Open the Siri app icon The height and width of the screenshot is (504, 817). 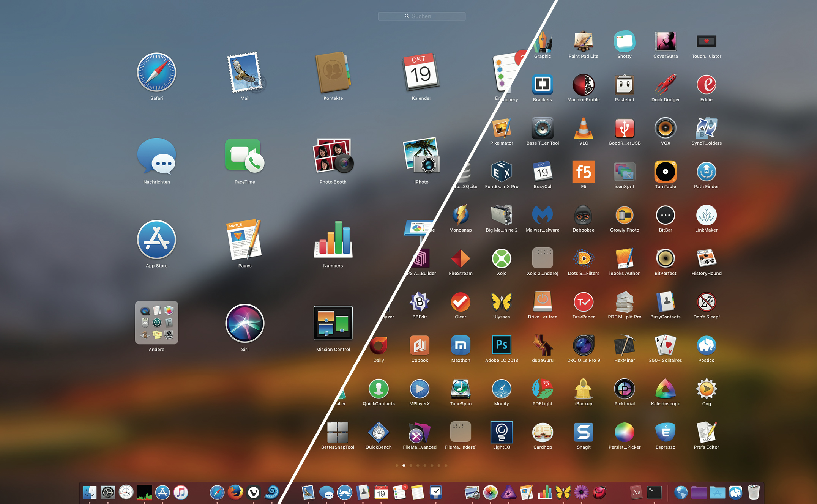(x=245, y=323)
